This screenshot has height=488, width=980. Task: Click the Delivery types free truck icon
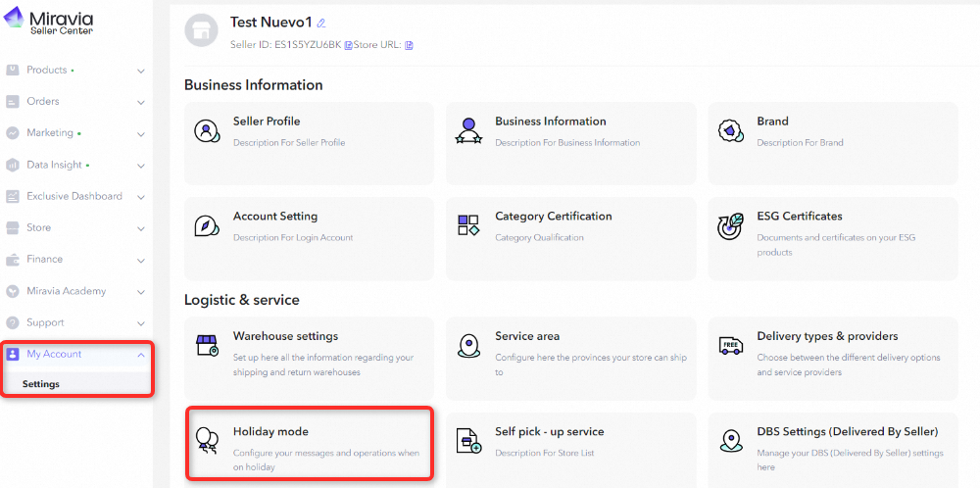(x=730, y=345)
